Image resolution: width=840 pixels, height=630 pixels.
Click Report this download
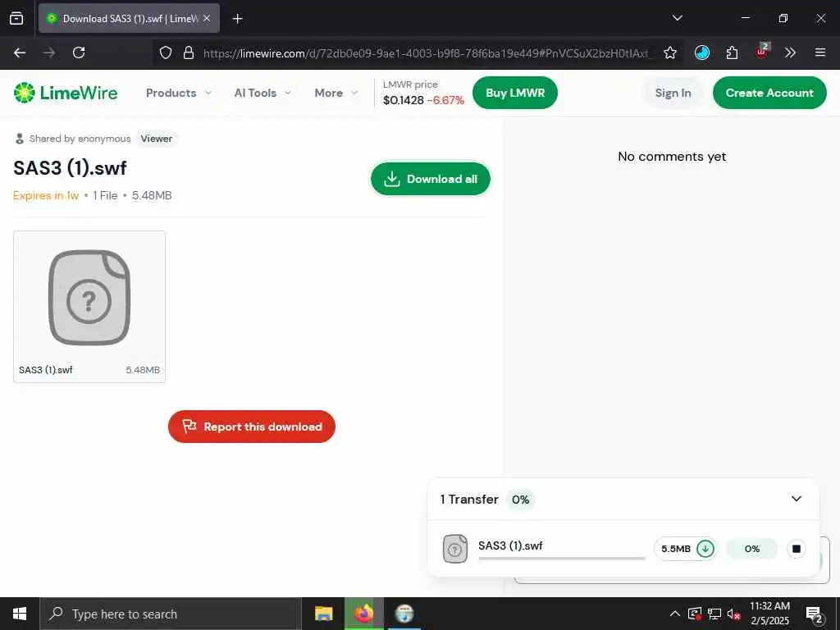coord(252,427)
